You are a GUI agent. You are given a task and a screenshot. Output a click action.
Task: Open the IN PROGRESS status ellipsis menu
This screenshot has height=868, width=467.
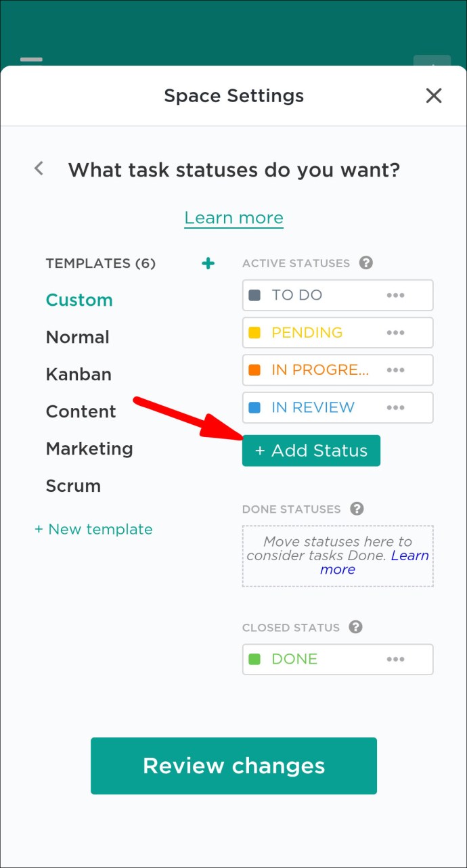[x=395, y=370]
